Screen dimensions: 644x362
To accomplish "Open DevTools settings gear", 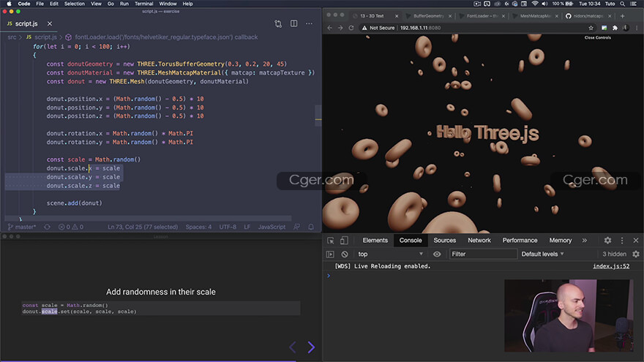I will coord(607,241).
